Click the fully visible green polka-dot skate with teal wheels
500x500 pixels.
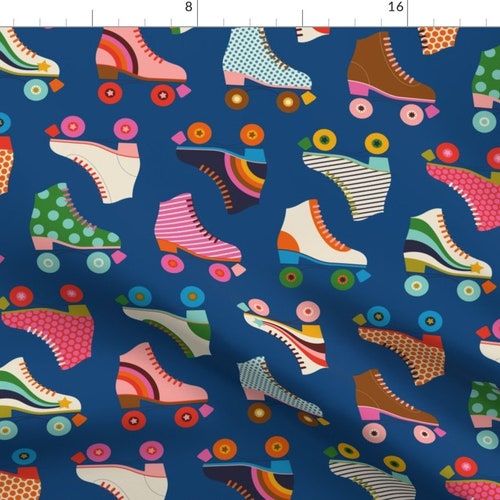click(x=77, y=227)
